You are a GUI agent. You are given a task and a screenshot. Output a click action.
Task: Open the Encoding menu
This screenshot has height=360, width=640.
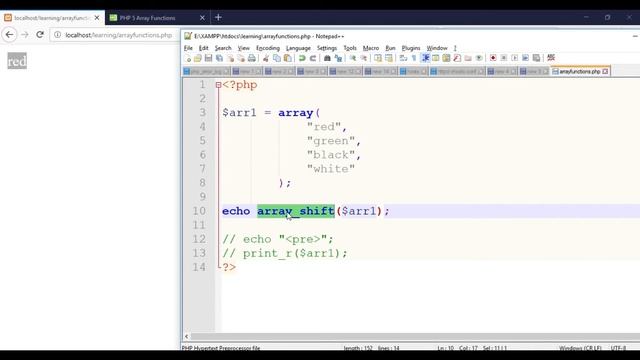[268, 48]
